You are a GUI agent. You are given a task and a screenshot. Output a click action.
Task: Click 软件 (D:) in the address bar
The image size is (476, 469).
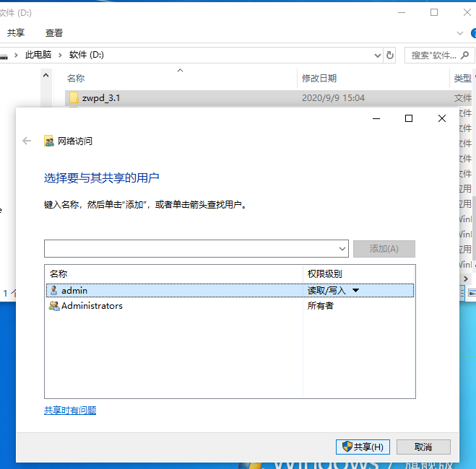(x=87, y=55)
